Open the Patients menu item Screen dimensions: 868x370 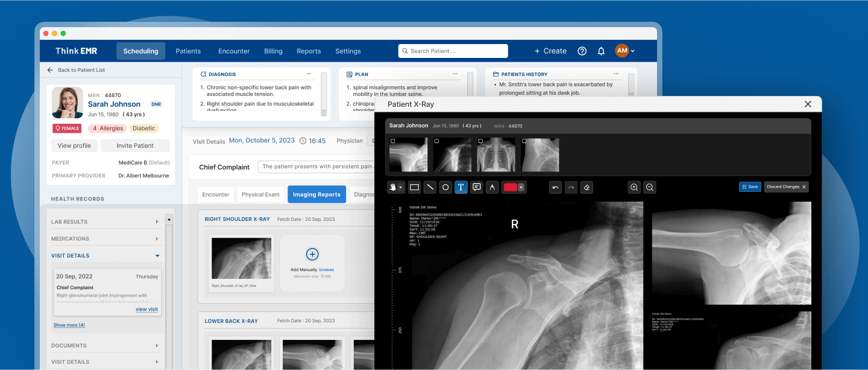coord(187,51)
